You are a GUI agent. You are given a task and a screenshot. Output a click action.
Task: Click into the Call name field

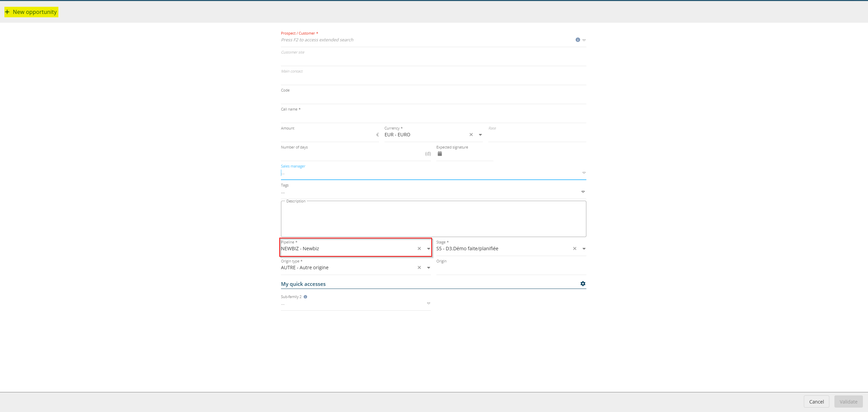tap(433, 117)
